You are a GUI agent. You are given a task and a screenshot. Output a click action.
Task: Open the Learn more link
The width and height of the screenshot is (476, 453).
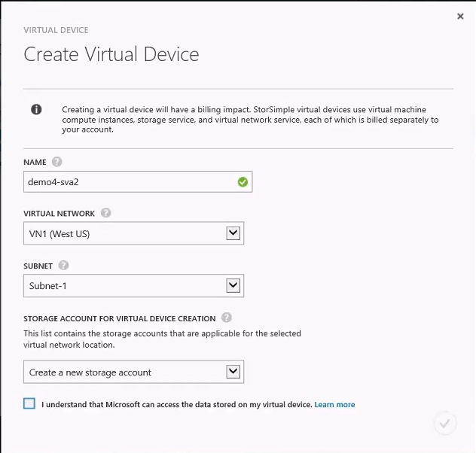pyautogui.click(x=334, y=405)
